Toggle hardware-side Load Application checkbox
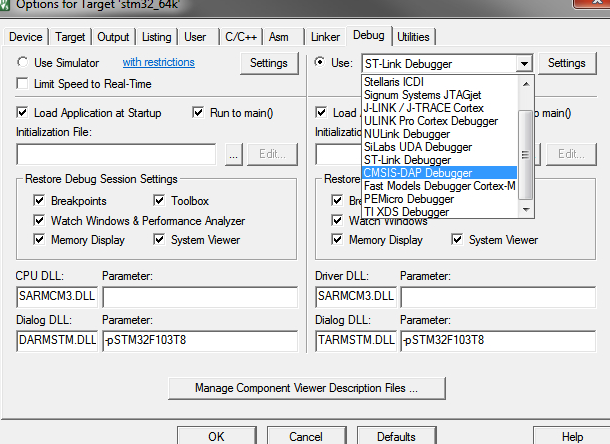The height and width of the screenshot is (444, 610). click(x=321, y=113)
